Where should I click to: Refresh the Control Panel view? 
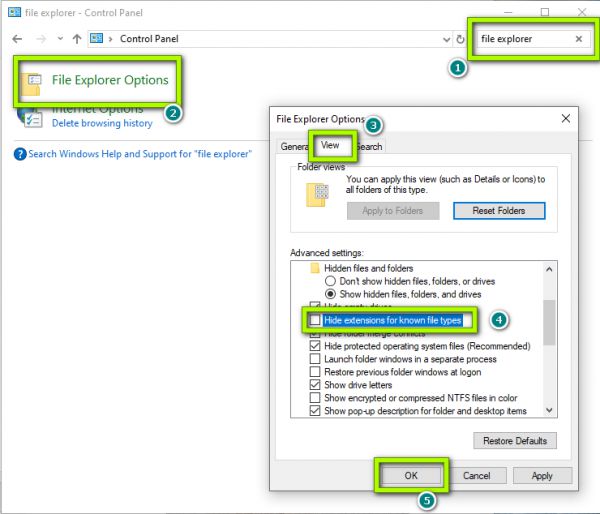point(460,39)
